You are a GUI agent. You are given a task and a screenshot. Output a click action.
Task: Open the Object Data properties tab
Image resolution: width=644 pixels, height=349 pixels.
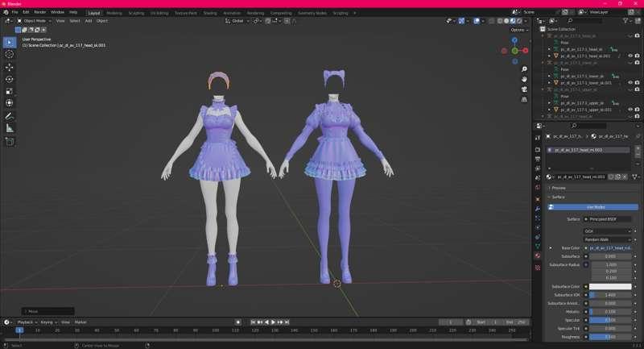click(x=538, y=246)
